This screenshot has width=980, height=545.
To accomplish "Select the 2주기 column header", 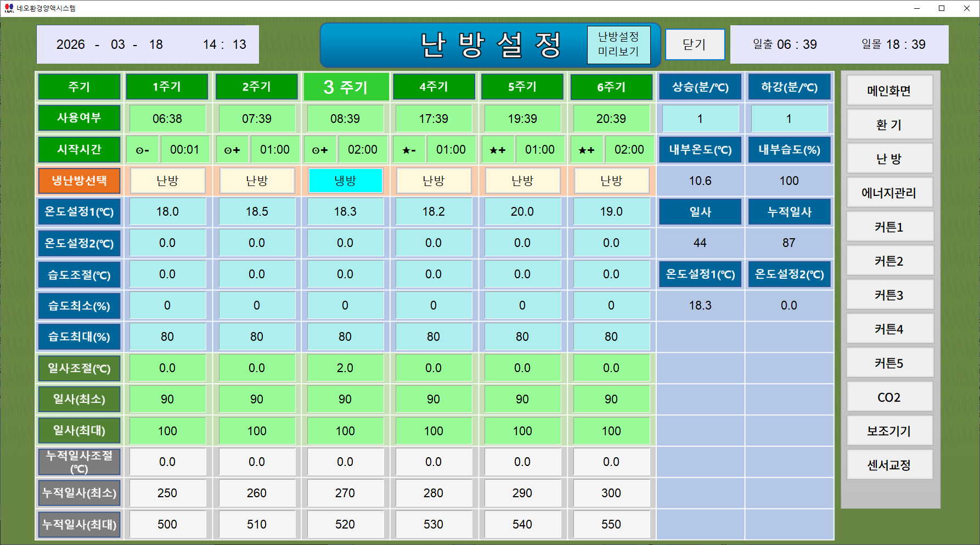I will 257,87.
